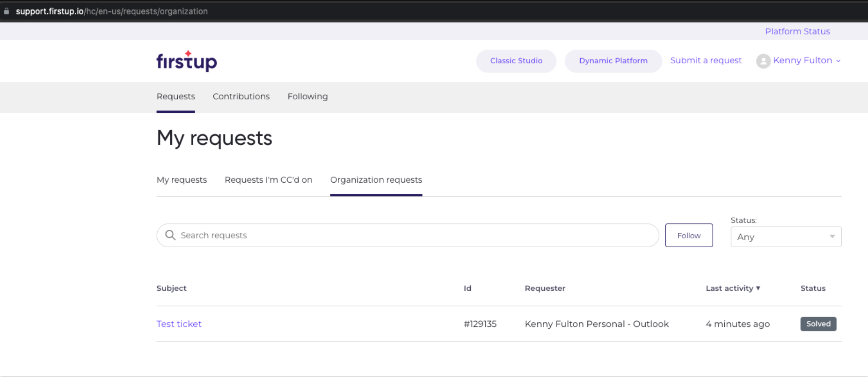This screenshot has height=377, width=868.
Task: Click the Classic Studio button
Action: click(516, 61)
